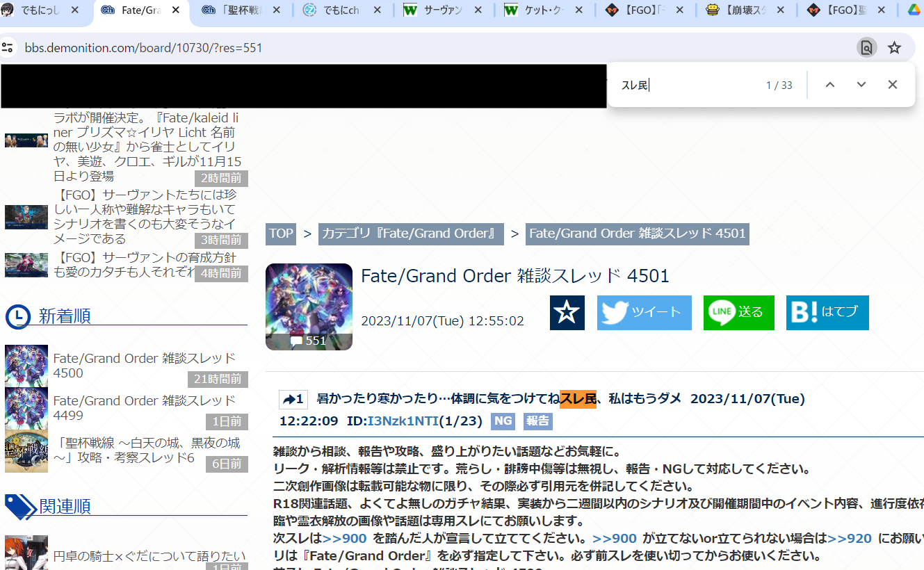924x570 pixels.
Task: Go to next find result
Action: click(861, 85)
